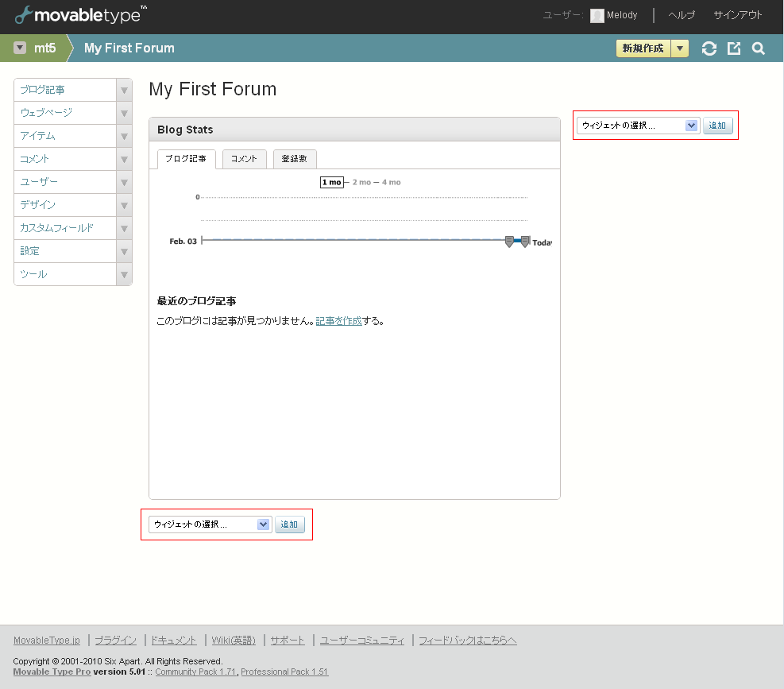Open the sidebar ウィジェットの選択 dropdown at right
This screenshot has height=689, width=784.
[x=638, y=126]
